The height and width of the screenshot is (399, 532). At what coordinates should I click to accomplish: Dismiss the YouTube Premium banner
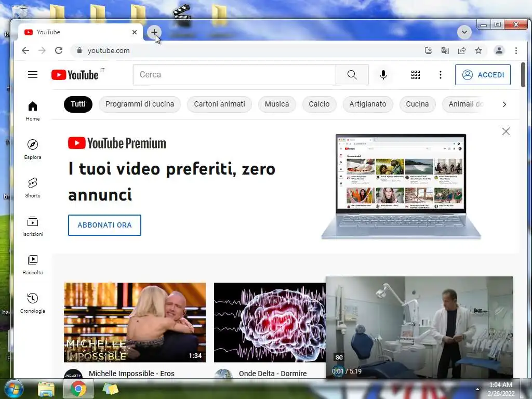[x=506, y=131]
